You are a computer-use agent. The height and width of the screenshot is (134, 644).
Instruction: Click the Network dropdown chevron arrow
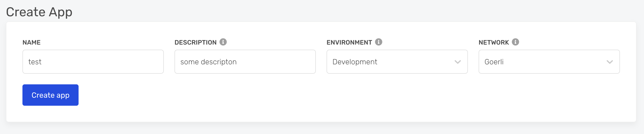[610, 62]
